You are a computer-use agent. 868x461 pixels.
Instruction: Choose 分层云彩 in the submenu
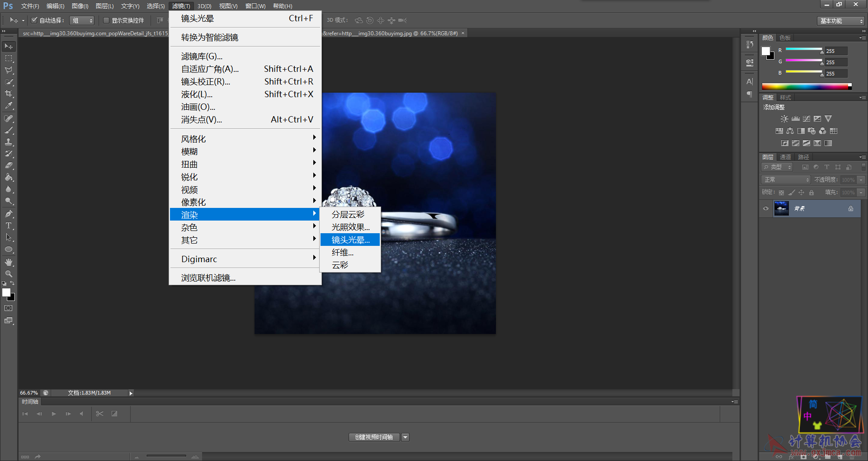point(350,214)
